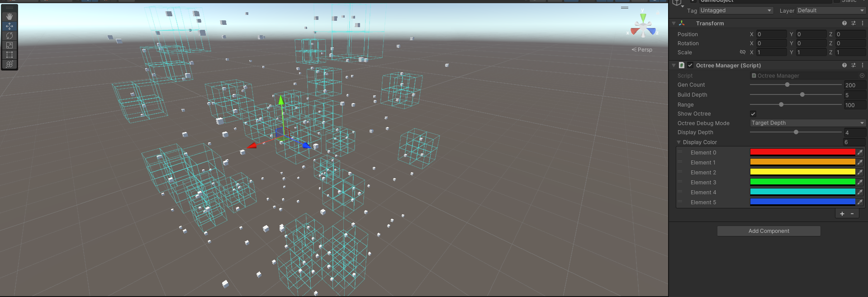Remove a Display Color element
The height and width of the screenshot is (297, 868).
(852, 214)
